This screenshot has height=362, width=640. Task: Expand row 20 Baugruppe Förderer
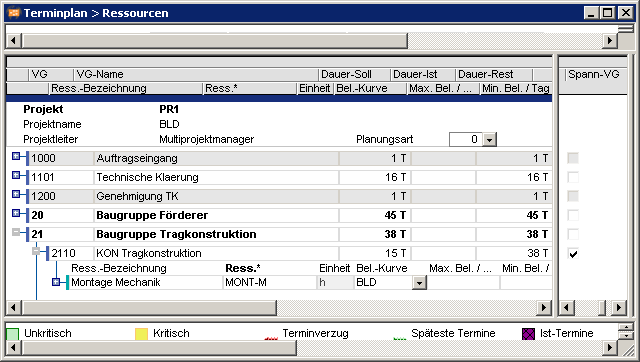click(16, 213)
